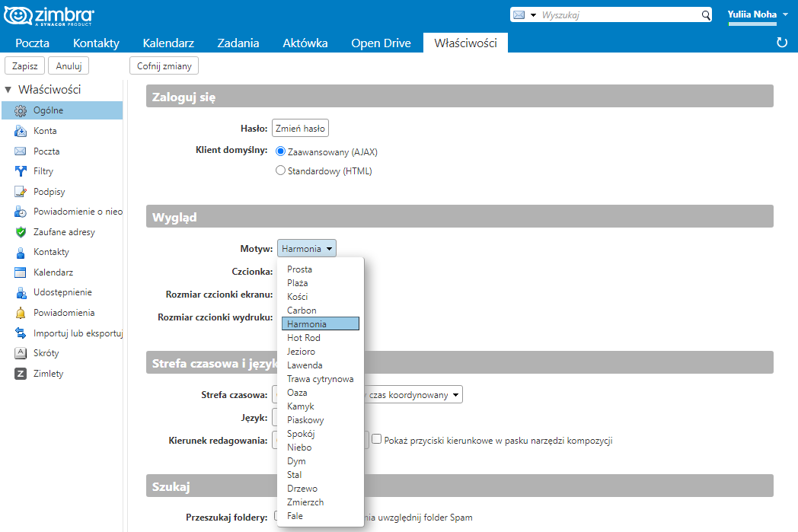This screenshot has height=532, width=798.
Task: Click the Skróty keyboard shortcut icon
Action: (x=21, y=353)
